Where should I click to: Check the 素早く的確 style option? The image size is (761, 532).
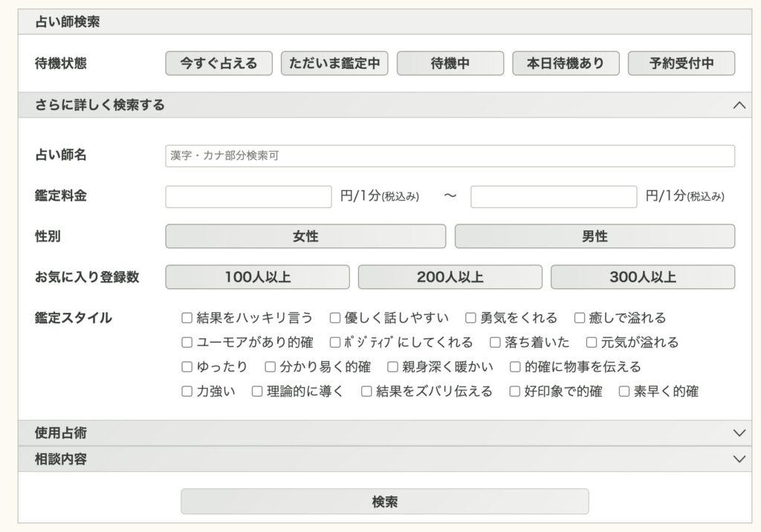point(624,392)
